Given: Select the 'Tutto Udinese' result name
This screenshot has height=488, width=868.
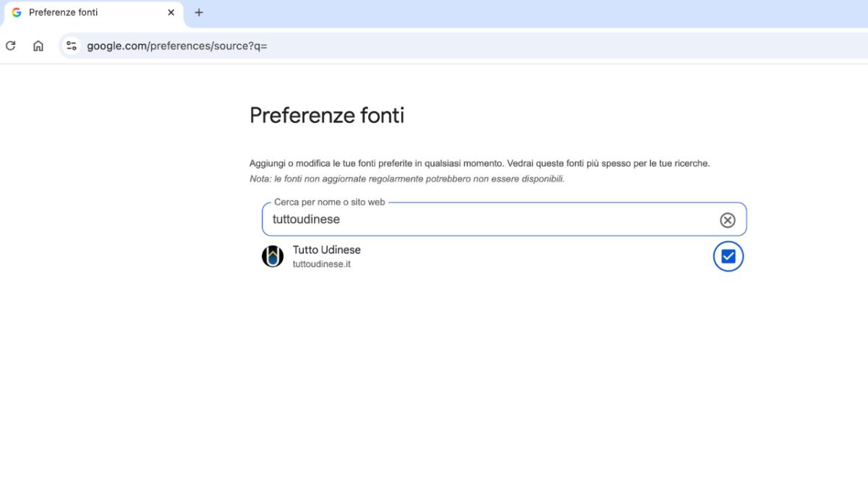Looking at the screenshot, I should click(327, 250).
